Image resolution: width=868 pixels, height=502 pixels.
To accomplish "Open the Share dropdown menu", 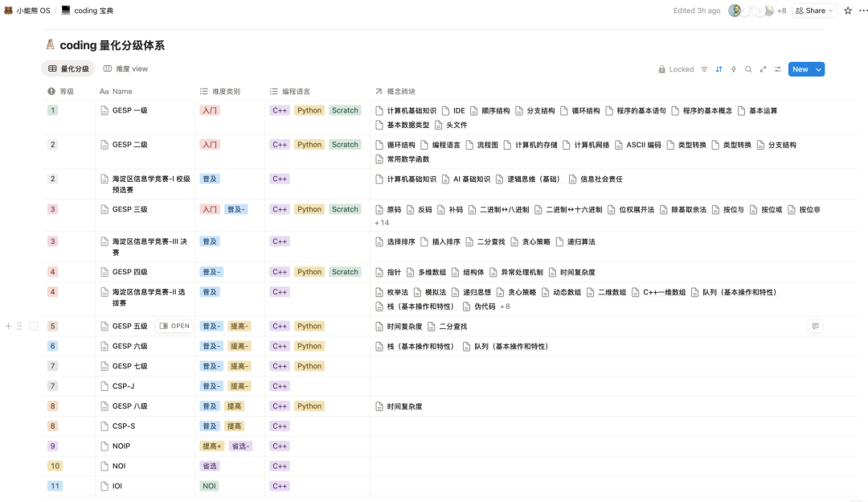I will [x=813, y=10].
